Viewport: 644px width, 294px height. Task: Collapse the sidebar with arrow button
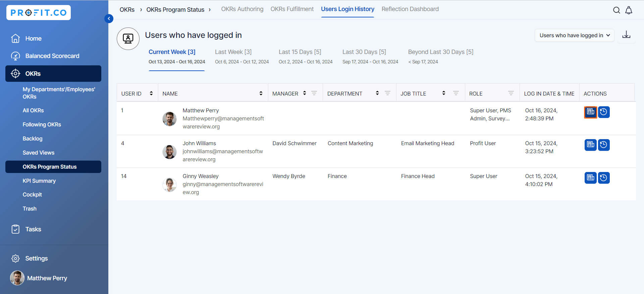tap(109, 18)
